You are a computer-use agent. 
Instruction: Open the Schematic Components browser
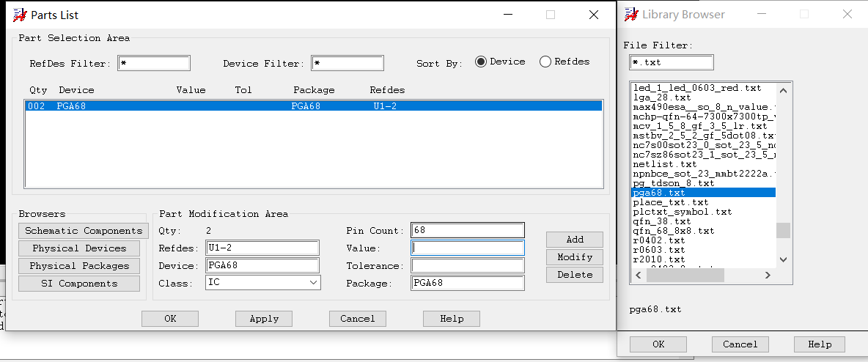click(83, 231)
